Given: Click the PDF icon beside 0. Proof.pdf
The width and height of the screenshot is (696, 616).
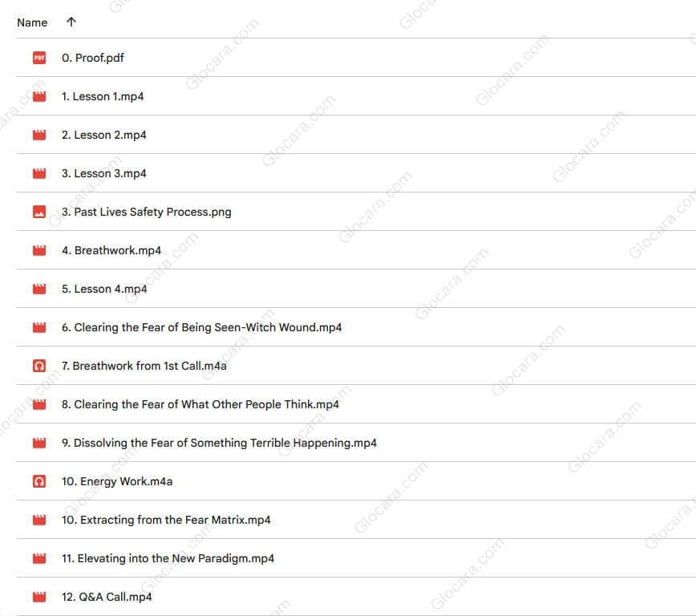Looking at the screenshot, I should 38,58.
